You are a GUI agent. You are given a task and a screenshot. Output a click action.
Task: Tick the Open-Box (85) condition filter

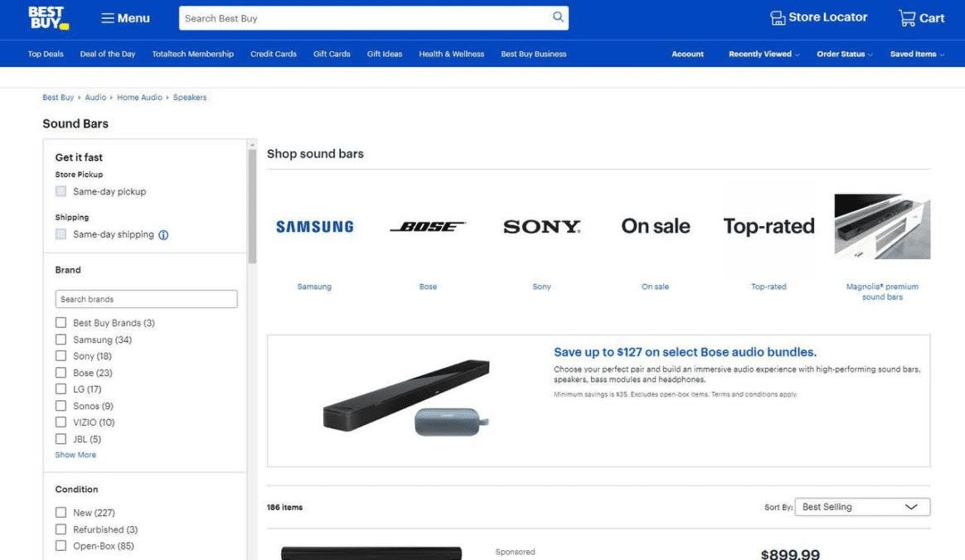click(61, 546)
